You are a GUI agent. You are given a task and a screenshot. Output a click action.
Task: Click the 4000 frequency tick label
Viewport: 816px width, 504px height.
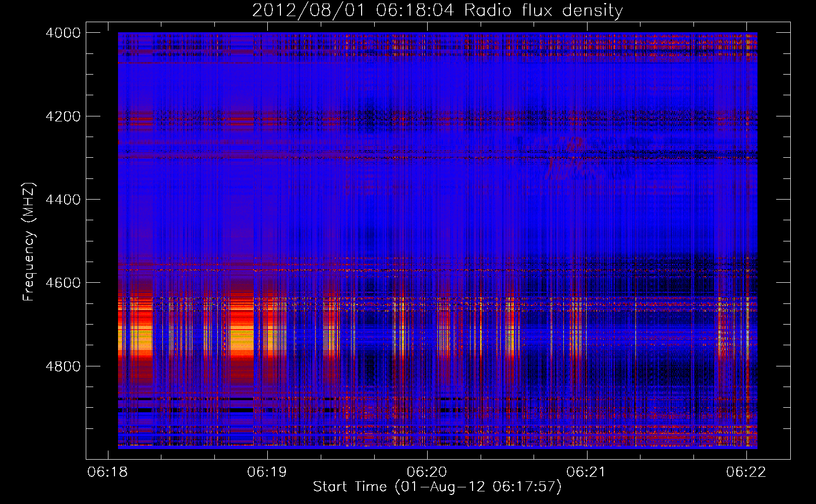(63, 33)
